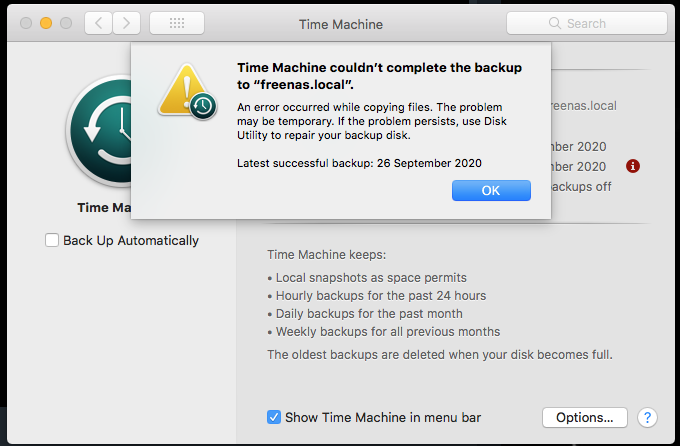
Task: Untick Show Time Machine in menu bar
Action: [x=274, y=417]
